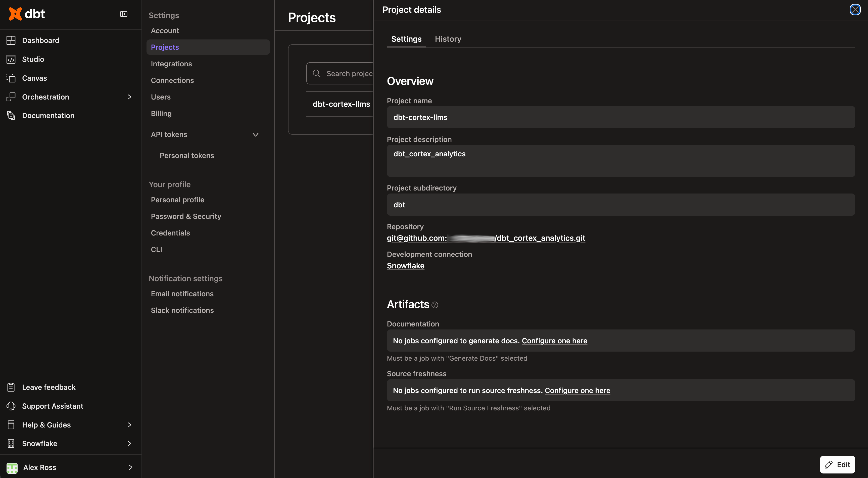Expand the Orchestration submenu chevron
868x478 pixels.
point(129,97)
